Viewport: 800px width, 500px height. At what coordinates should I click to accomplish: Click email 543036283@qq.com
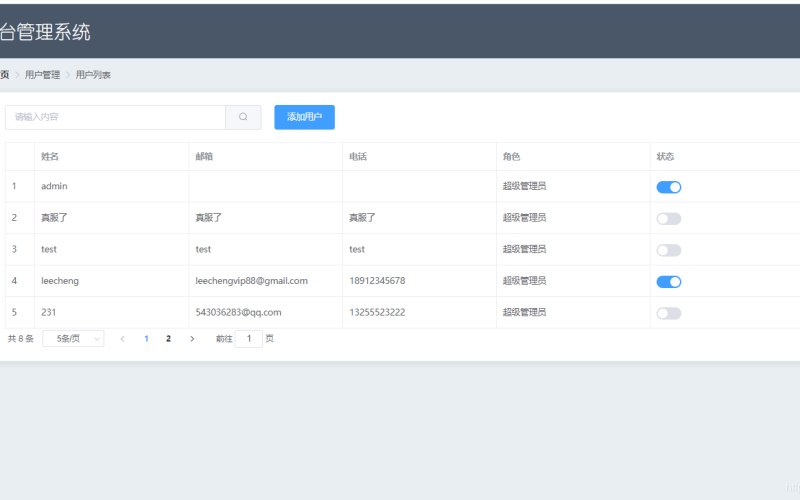pyautogui.click(x=238, y=312)
